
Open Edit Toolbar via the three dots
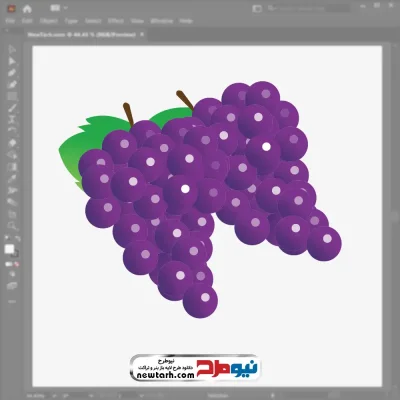point(12,301)
